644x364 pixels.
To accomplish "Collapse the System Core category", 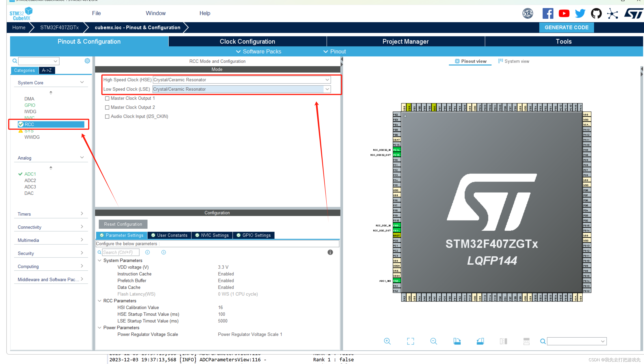I will click(x=82, y=82).
